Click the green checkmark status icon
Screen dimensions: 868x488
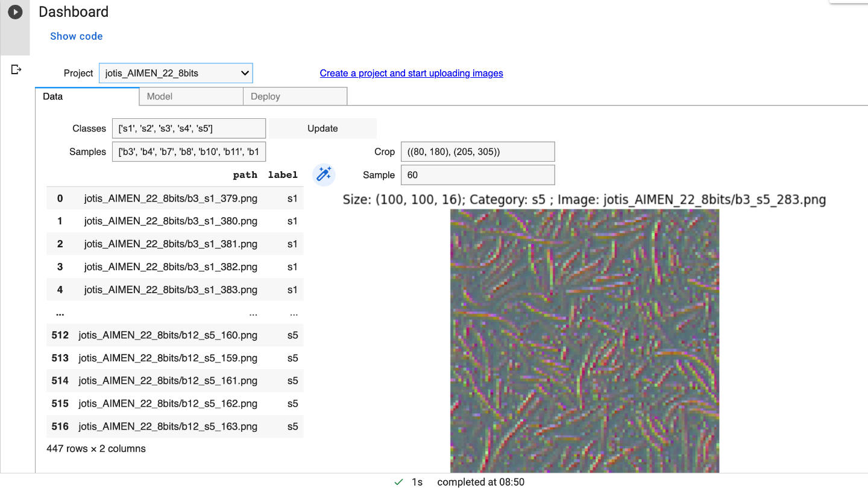(x=398, y=482)
